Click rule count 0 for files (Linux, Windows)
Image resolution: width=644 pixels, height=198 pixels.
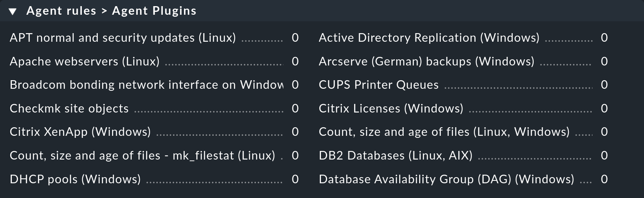[x=604, y=132]
